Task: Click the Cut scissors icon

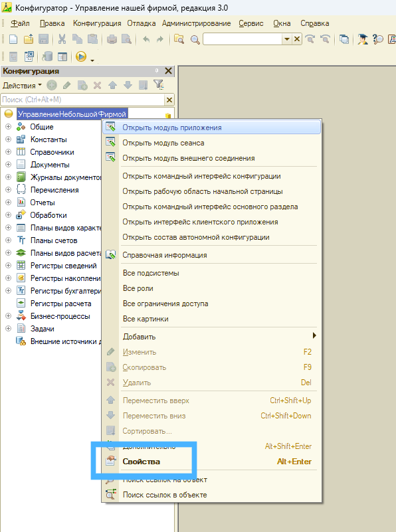Action: pos(62,39)
